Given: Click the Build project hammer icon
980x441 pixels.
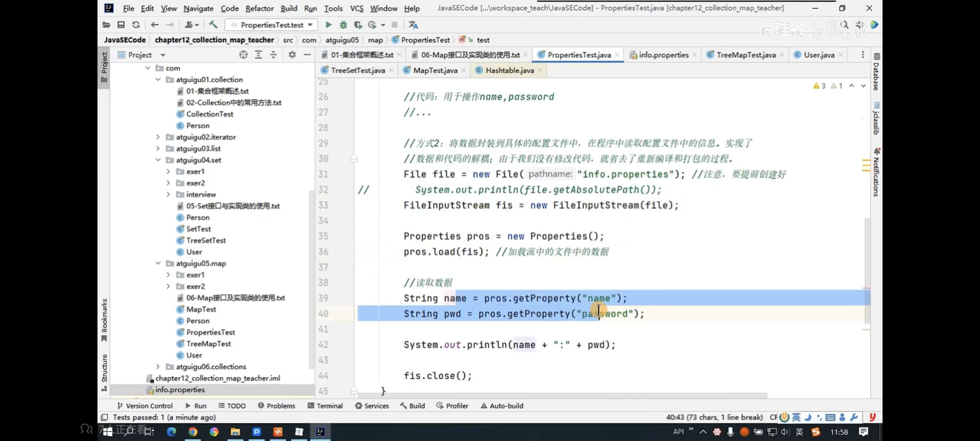Looking at the screenshot, I should pyautogui.click(x=213, y=25).
